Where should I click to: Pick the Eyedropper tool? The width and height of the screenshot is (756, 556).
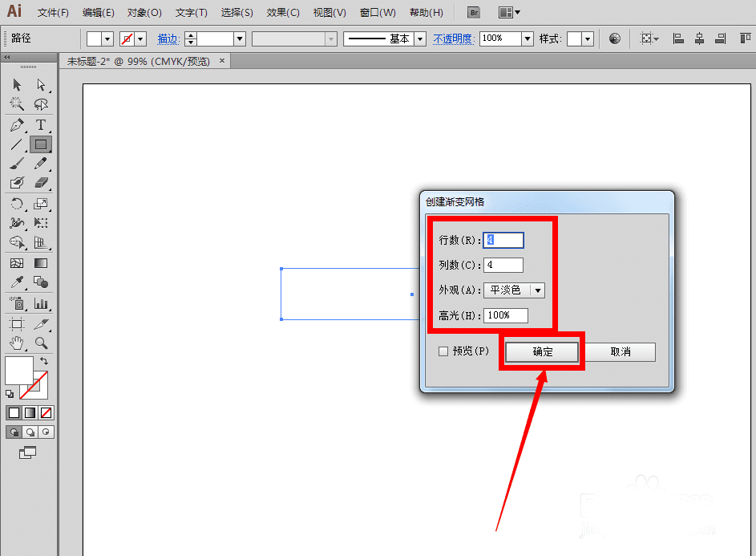tap(17, 282)
